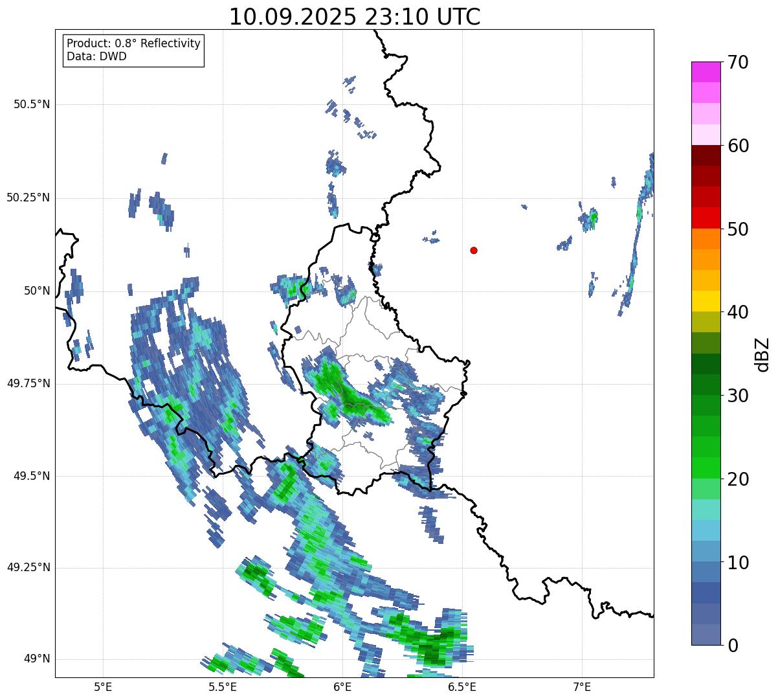Click the '49.75°N' latitude label
This screenshot has height=700, width=778.
[28, 383]
